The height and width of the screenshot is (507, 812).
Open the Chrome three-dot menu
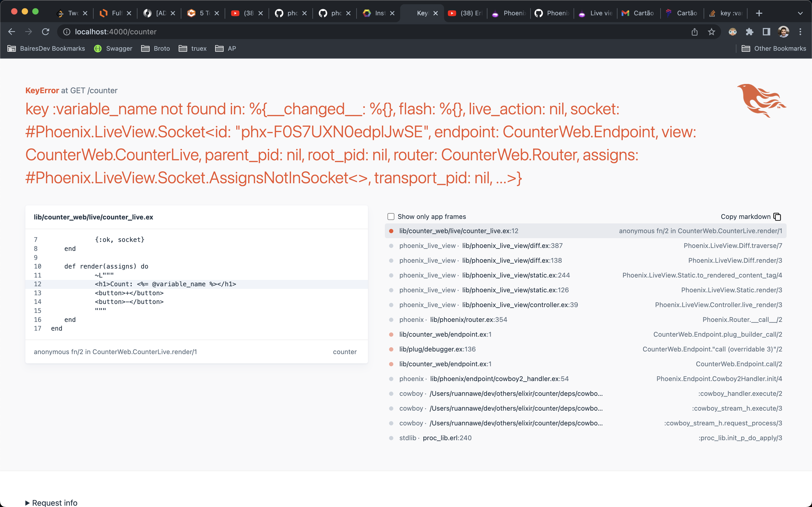[x=801, y=32]
